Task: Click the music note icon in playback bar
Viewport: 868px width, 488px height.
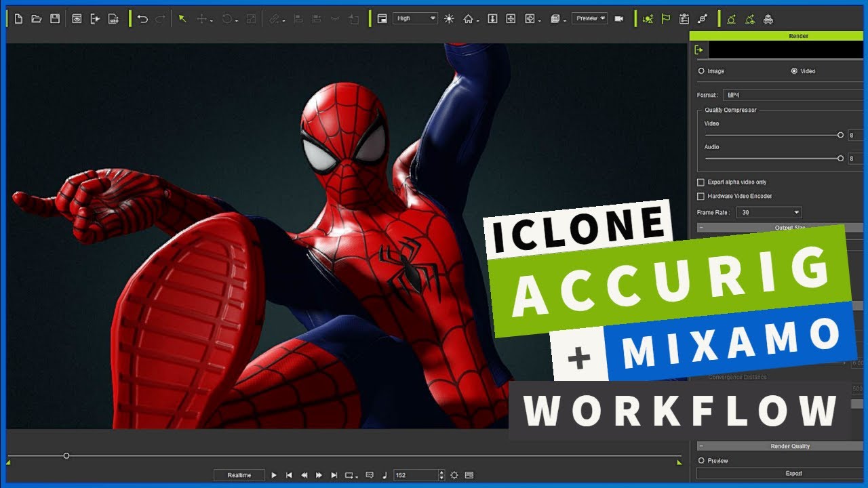Action: tap(384, 475)
